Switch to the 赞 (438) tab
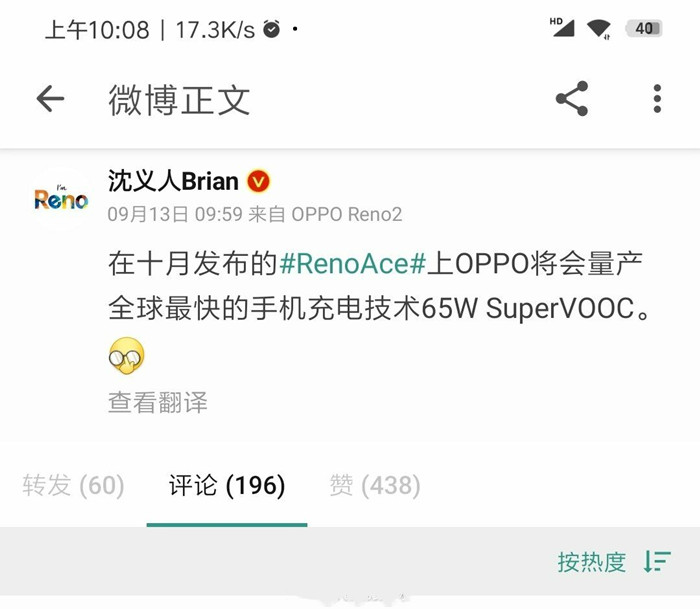The width and height of the screenshot is (700, 609). point(375,485)
